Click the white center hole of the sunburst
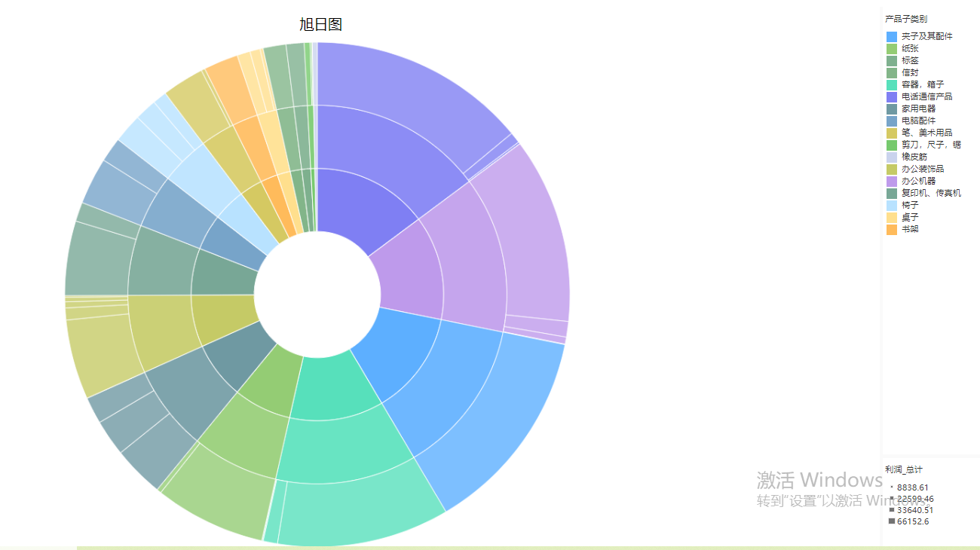 [317, 295]
